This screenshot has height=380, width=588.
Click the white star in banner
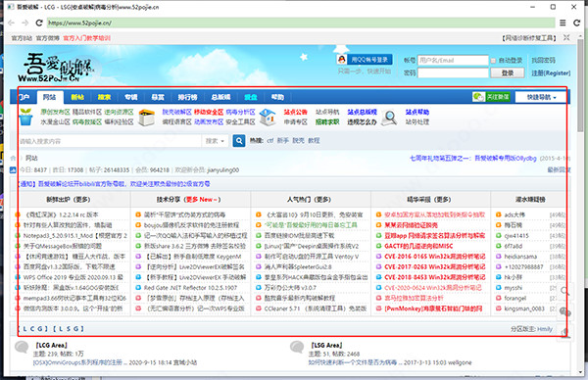[304, 57]
